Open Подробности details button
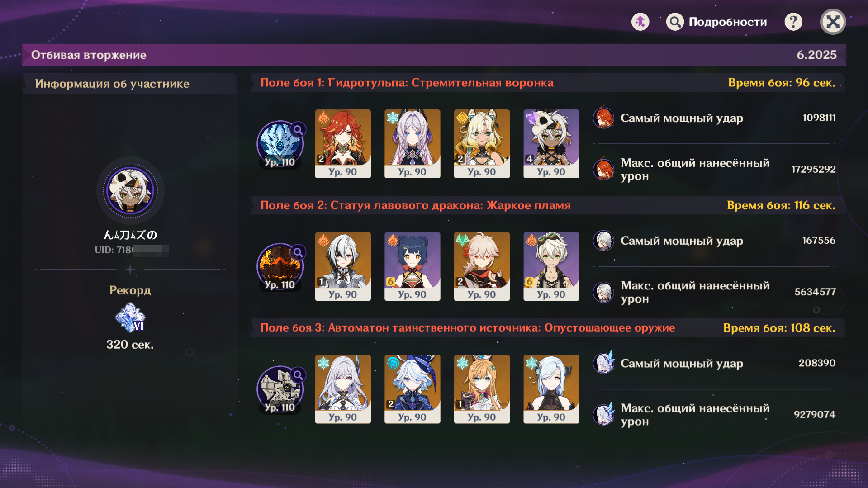This screenshot has width=868, height=488. pyautogui.click(x=716, y=22)
